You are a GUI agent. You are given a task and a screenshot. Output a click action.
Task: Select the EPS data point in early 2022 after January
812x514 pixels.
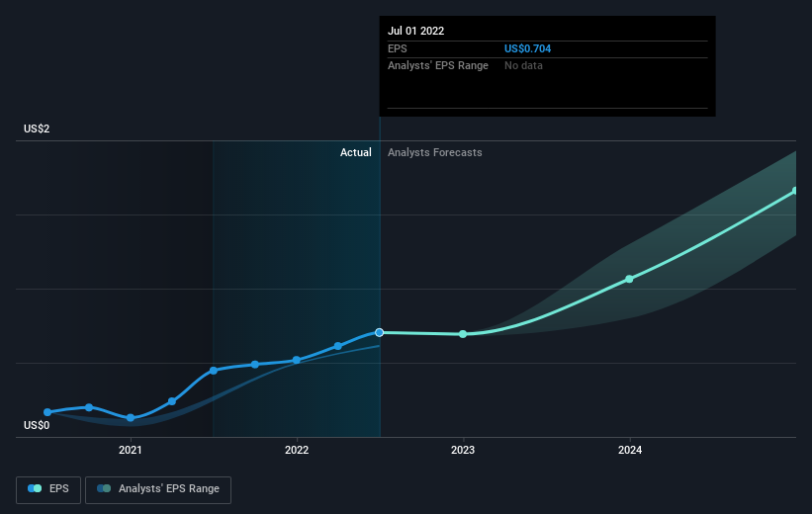pyautogui.click(x=337, y=346)
